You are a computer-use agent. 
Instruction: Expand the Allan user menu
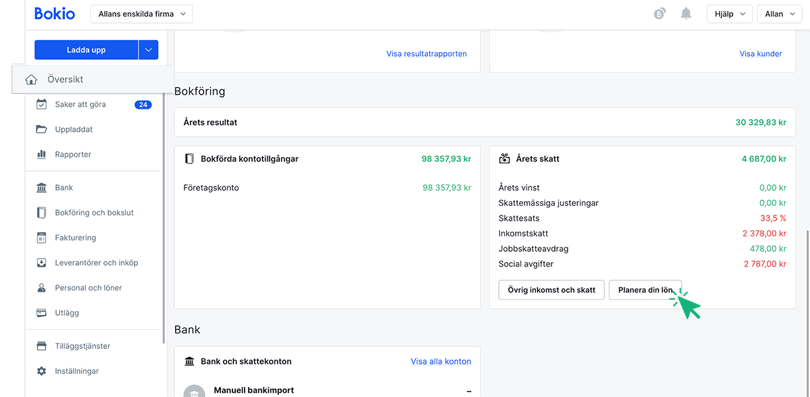pyautogui.click(x=780, y=14)
